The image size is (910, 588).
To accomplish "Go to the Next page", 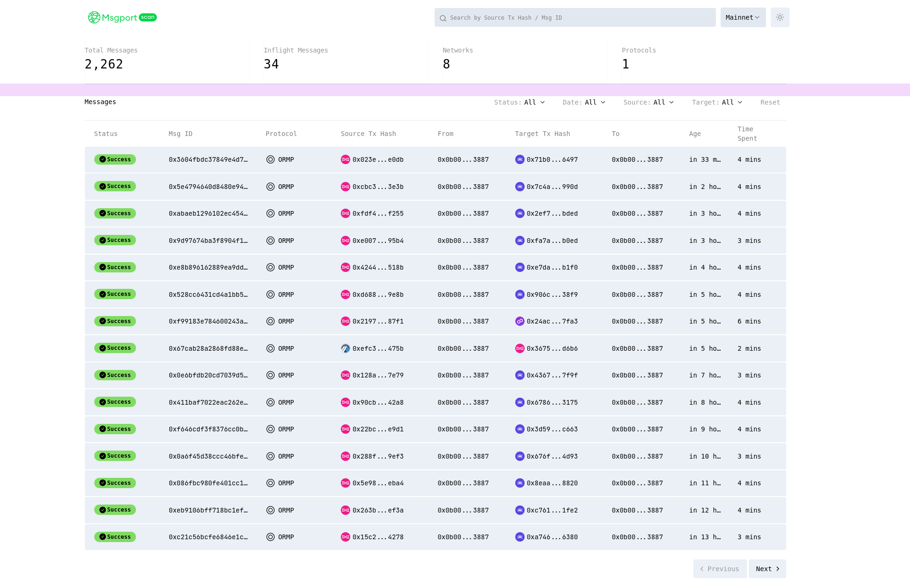I will click(767, 569).
